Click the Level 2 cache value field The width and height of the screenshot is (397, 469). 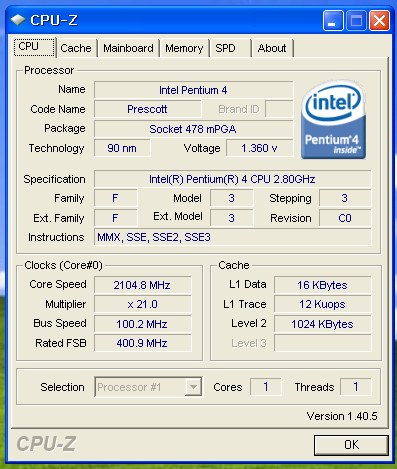pyautogui.click(x=322, y=324)
